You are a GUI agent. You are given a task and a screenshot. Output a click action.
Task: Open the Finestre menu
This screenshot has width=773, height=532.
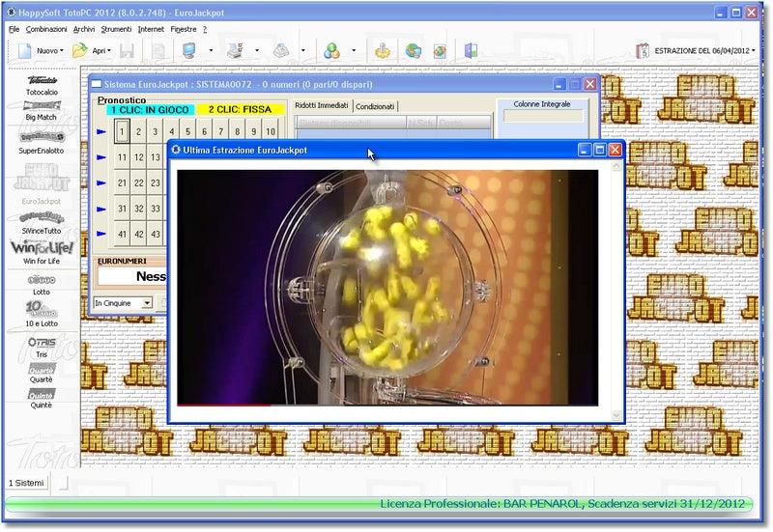tap(184, 29)
